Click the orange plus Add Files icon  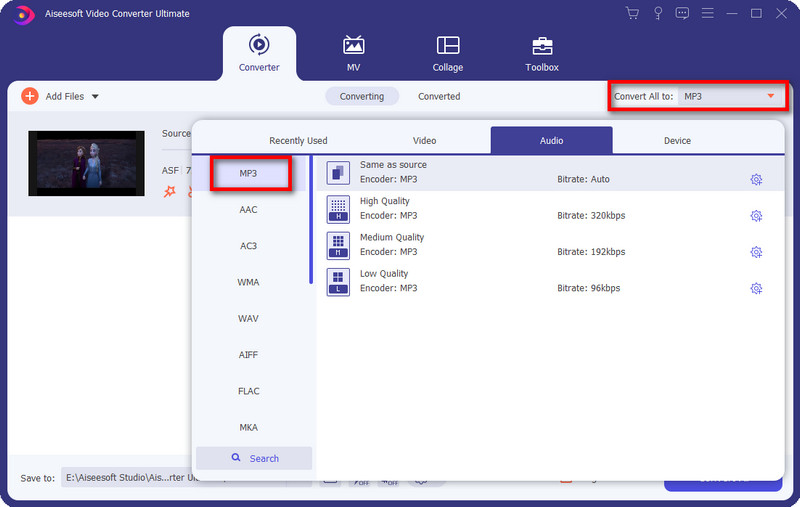point(29,96)
